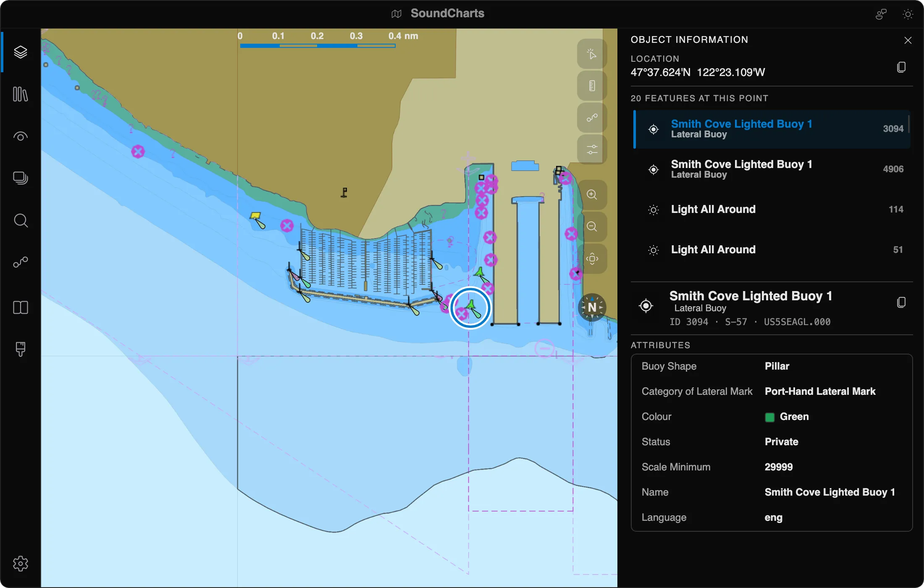Click the yellow buoy symbol on chart
Screen dimensions: 924x588
pos(255,216)
